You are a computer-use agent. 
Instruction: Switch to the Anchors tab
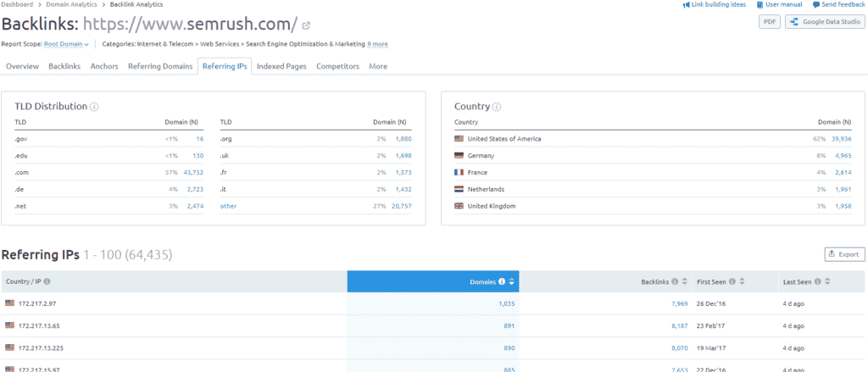pos(104,66)
